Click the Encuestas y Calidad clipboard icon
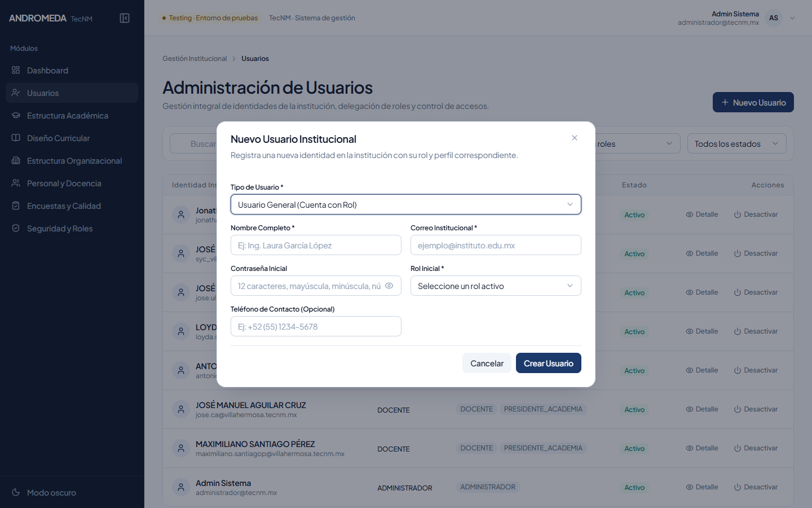812x508 pixels. pos(16,205)
